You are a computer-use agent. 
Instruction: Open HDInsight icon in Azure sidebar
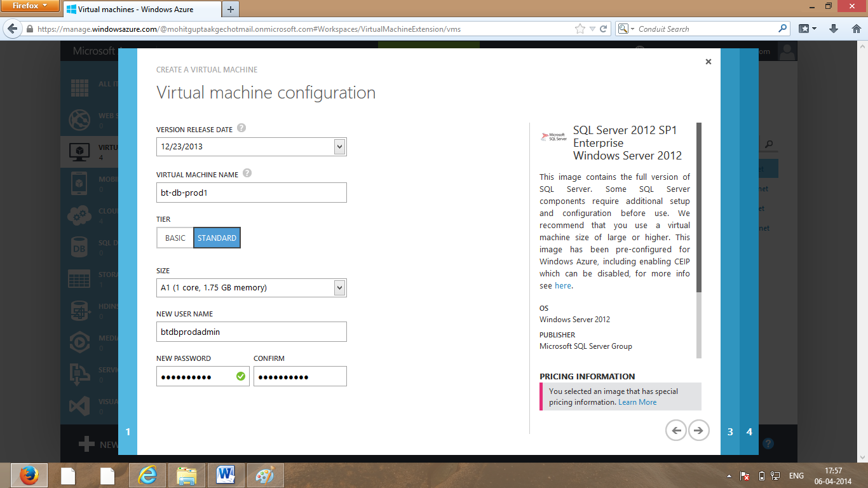coord(79,311)
